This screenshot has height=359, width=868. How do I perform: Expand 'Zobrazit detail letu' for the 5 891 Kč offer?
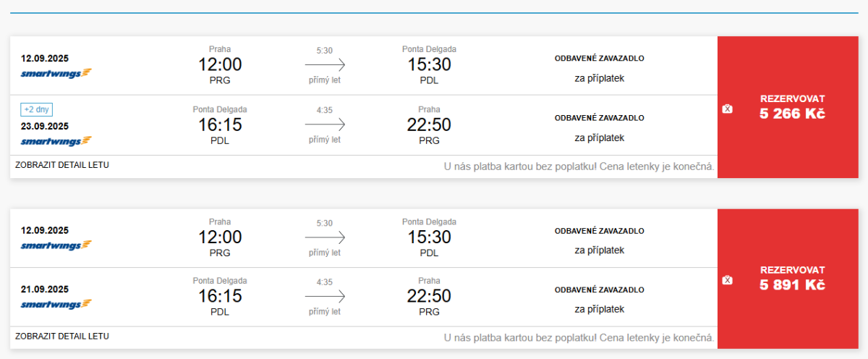(x=62, y=337)
